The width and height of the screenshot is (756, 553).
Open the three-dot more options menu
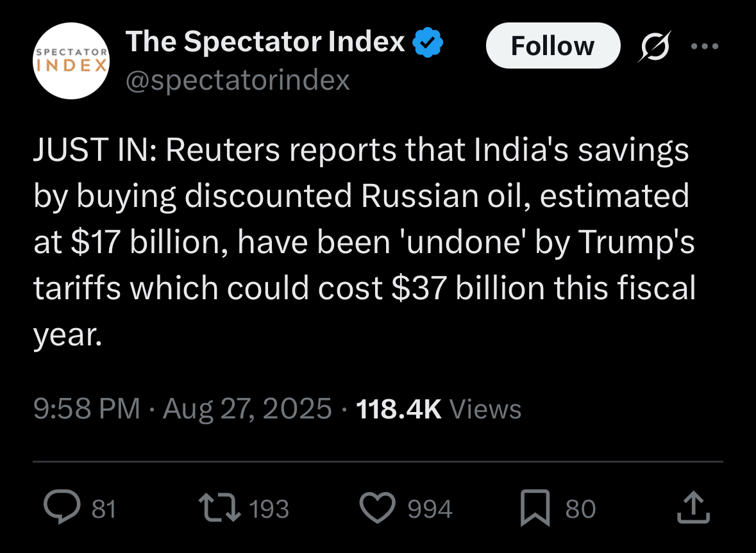(705, 47)
